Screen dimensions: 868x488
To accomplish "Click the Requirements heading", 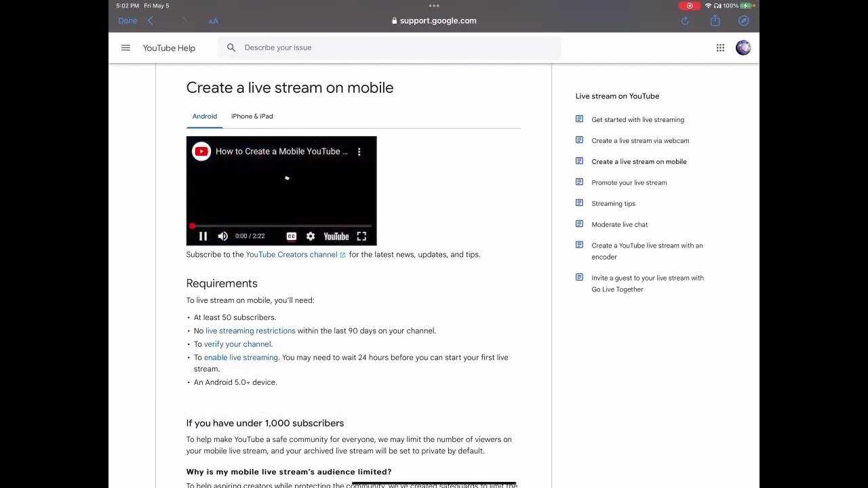I will click(222, 283).
